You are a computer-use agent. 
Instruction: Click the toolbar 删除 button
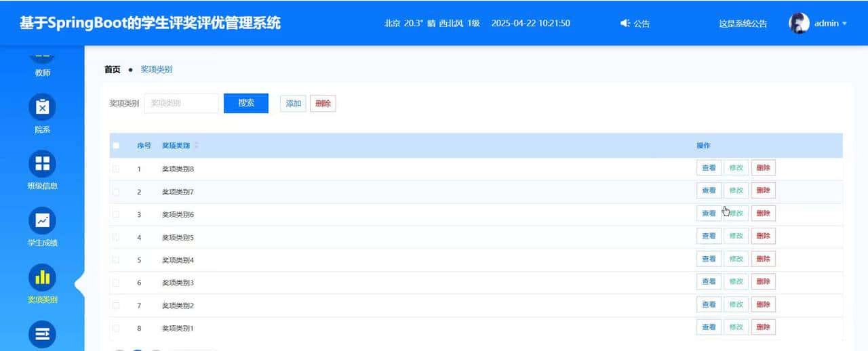click(x=323, y=104)
